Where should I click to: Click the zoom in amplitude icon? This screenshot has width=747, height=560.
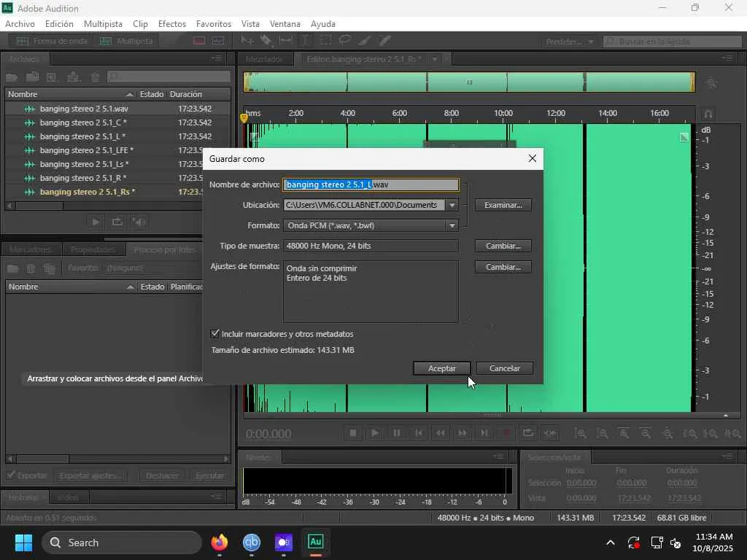pyautogui.click(x=581, y=433)
